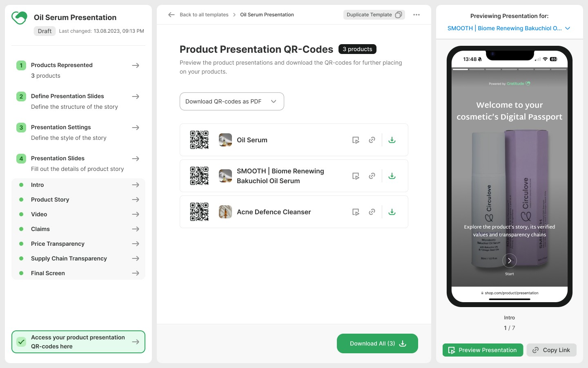Preview the Acne Defence Cleanser presentation icon
Image resolution: width=588 pixels, height=368 pixels.
(356, 212)
